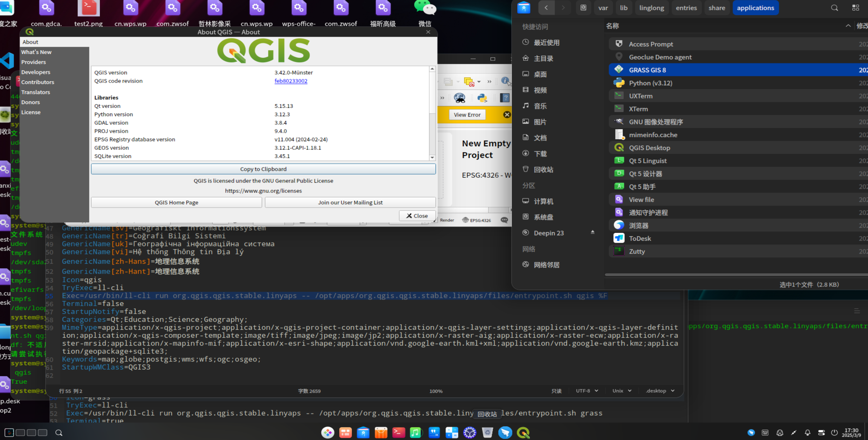Open the UTF-8 encoding dropdown in the editor
The width and height of the screenshot is (868, 440).
tap(587, 391)
